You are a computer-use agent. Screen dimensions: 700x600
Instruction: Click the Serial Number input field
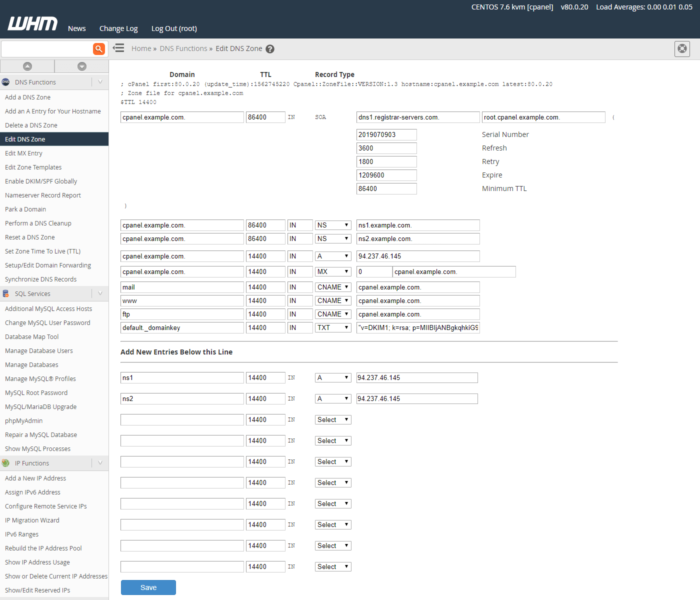tap(386, 135)
